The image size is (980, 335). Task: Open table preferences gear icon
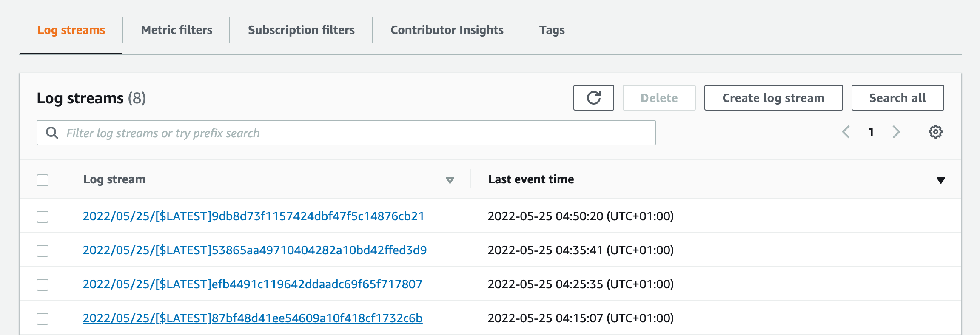click(x=935, y=132)
